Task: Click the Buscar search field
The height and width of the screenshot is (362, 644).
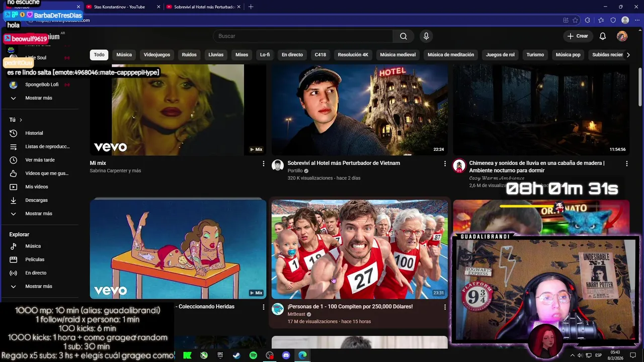Action: 303,36
